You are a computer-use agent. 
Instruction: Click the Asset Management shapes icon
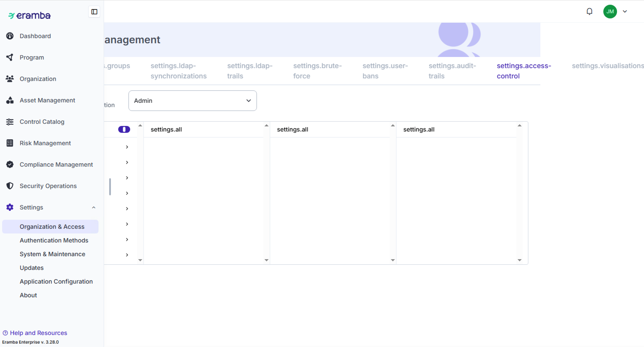[x=10, y=100]
